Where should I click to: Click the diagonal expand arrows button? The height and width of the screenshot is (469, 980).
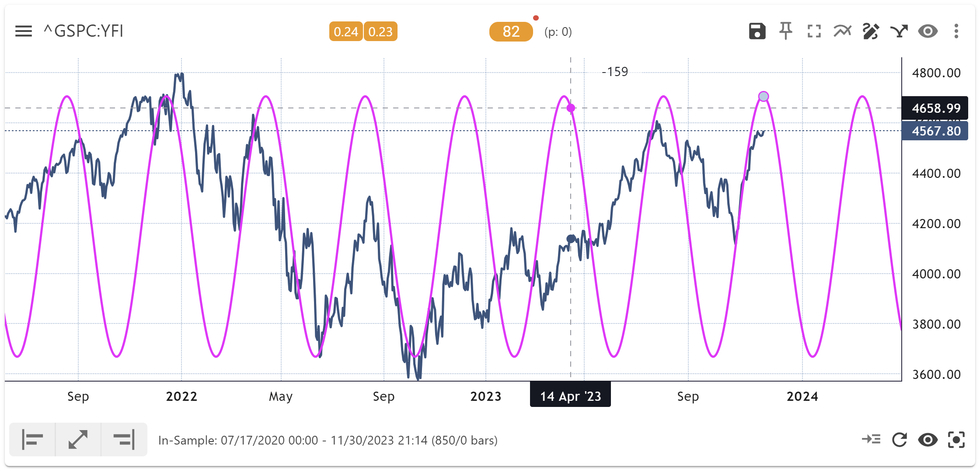point(78,439)
